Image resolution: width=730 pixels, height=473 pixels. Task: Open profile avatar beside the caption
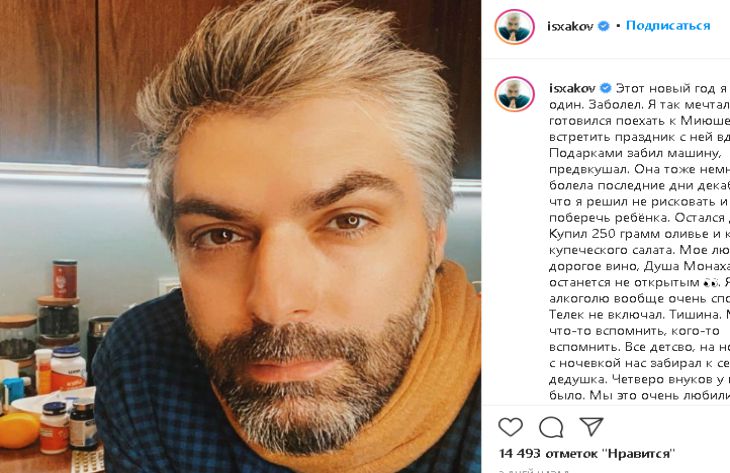tap(514, 95)
